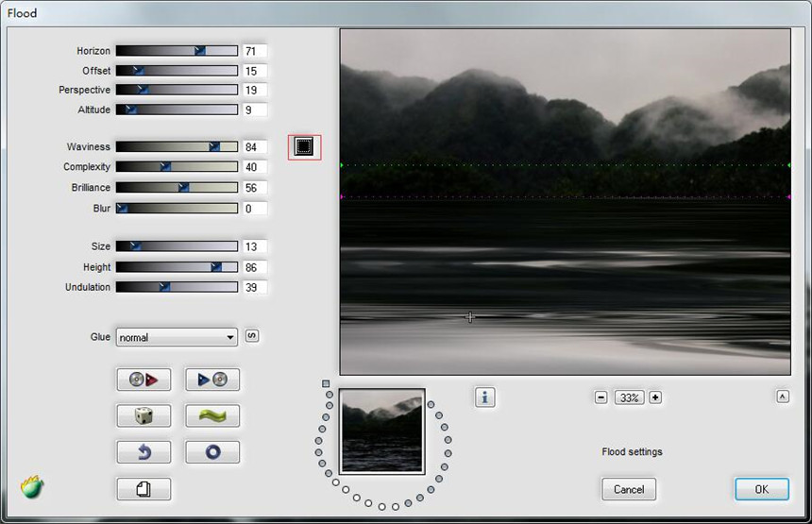Click the save preset disc button
The image size is (812, 524).
(212, 380)
